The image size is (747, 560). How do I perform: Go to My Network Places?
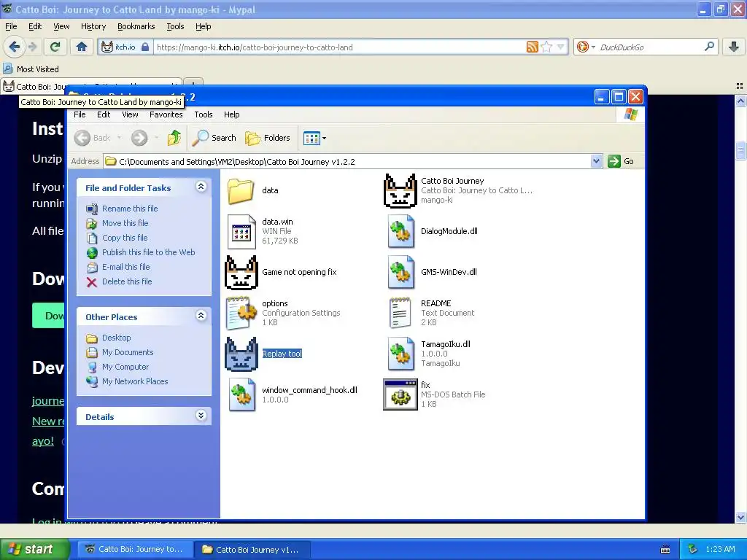135,381
